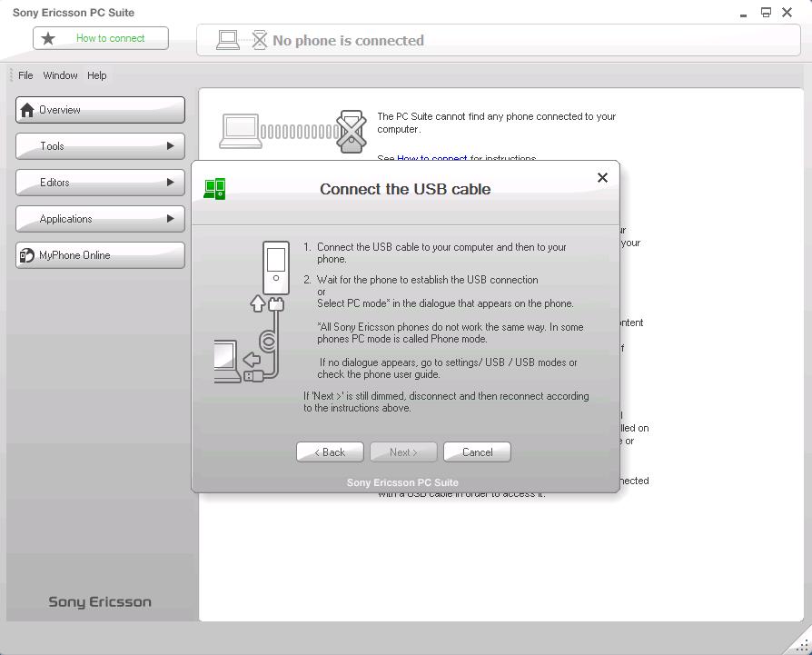This screenshot has width=812, height=655.
Task: Click the 'Connect the USB cable' dialog title
Action: (405, 189)
